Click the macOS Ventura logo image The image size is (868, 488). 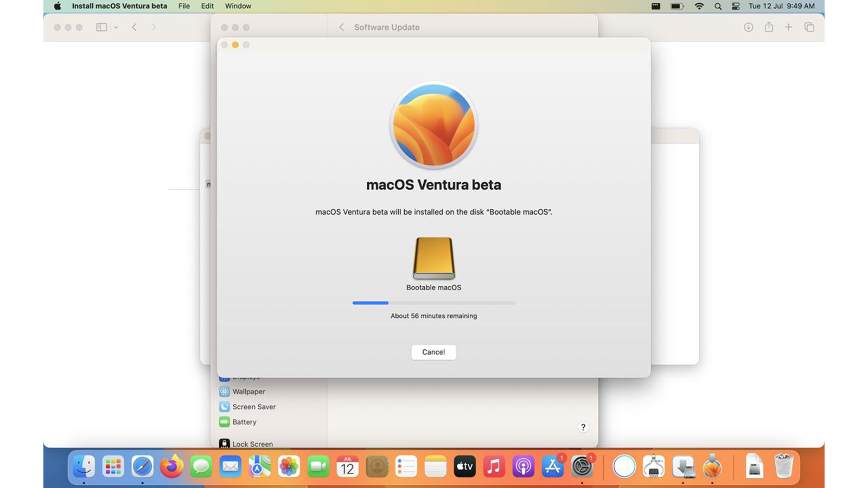(434, 125)
